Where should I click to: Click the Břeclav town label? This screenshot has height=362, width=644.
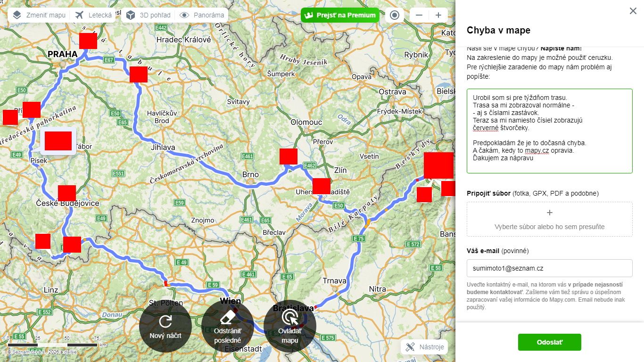274,232
